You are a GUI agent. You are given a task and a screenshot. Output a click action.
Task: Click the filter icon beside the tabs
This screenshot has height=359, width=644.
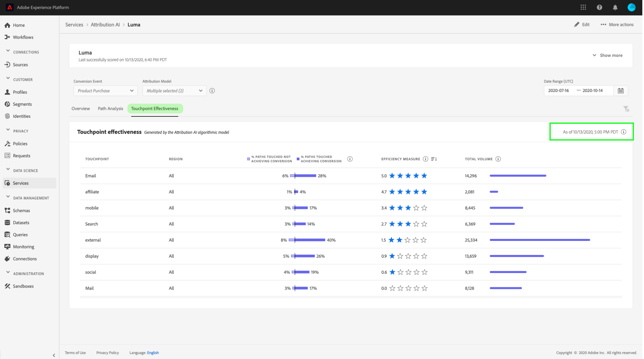tap(626, 109)
